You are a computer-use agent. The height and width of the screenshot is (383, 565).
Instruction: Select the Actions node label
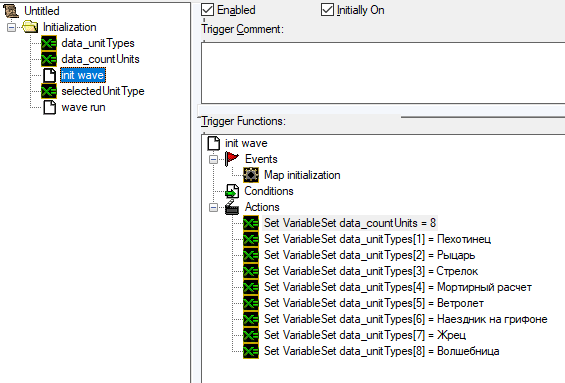coord(262,207)
